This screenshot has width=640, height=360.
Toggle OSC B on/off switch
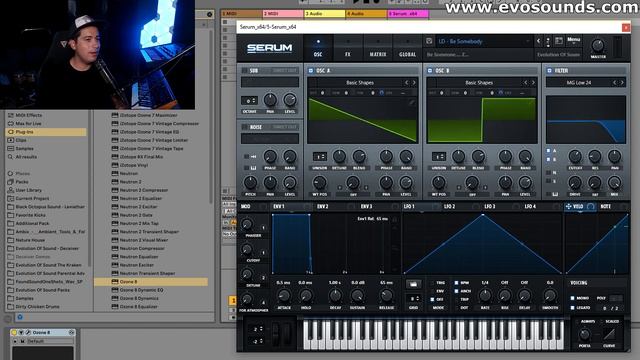430,71
